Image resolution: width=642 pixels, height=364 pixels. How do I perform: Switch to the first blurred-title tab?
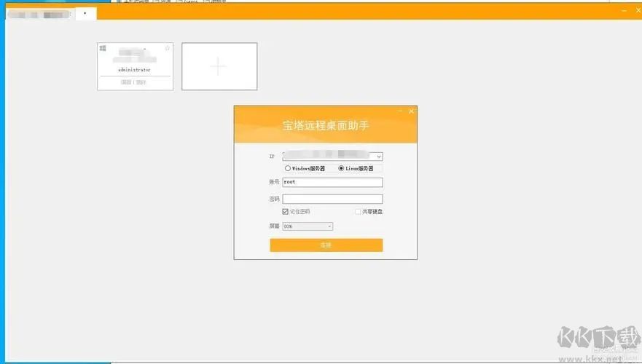pos(39,14)
